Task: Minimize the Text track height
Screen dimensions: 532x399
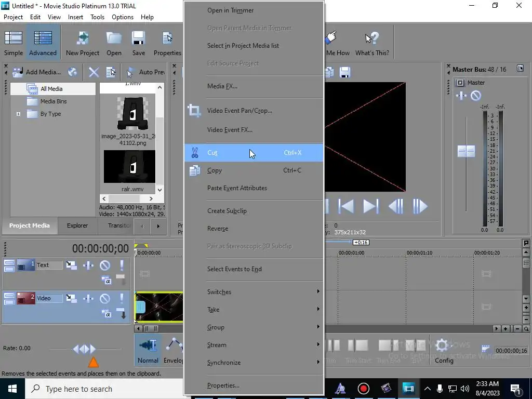Action: click(x=9, y=262)
